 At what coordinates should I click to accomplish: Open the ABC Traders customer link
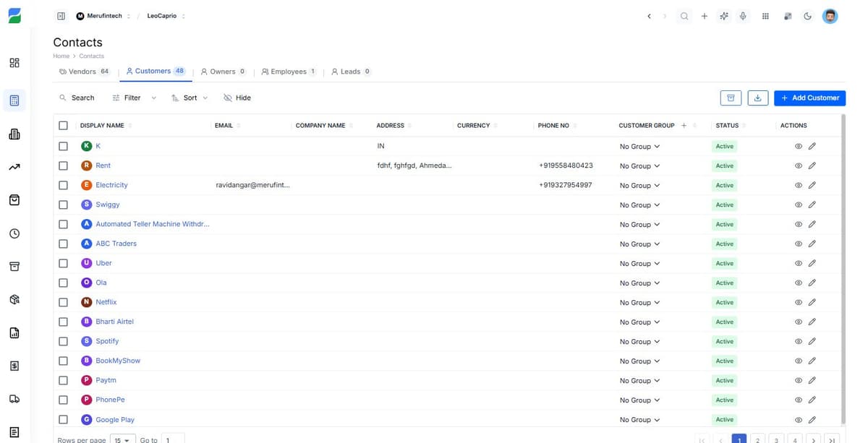click(116, 244)
